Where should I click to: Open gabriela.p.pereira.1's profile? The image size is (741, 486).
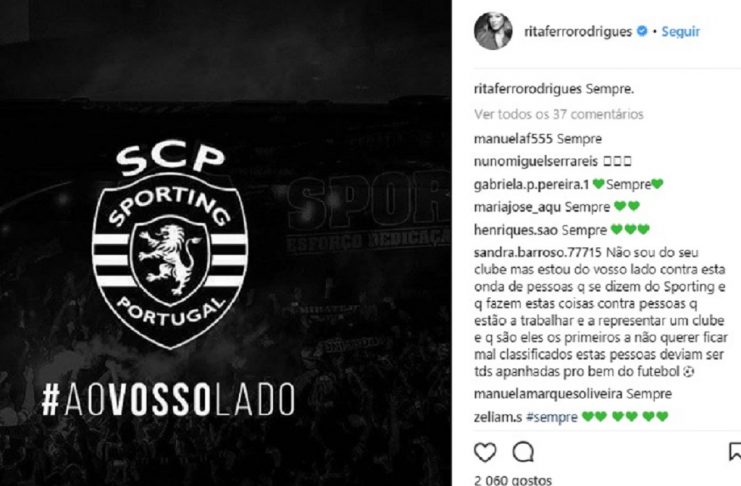532,184
